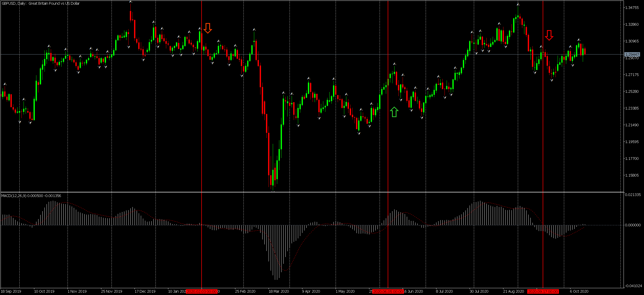Viewport: 644px width, 295px height.
Task: Click the GBPUSD Daily chart title text
Action: pyautogui.click(x=41, y=3)
